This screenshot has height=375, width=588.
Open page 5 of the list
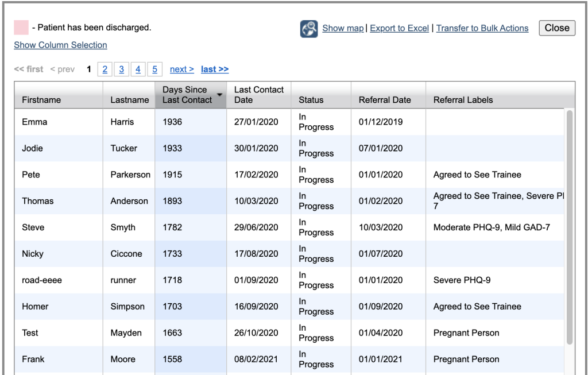click(x=154, y=69)
